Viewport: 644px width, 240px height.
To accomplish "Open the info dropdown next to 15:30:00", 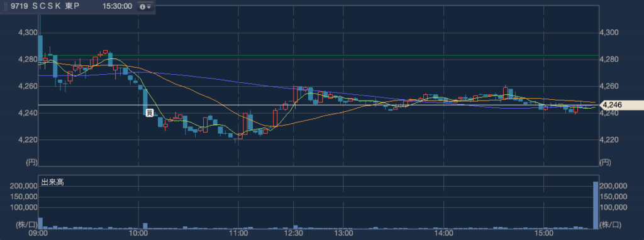I will pos(145,6).
